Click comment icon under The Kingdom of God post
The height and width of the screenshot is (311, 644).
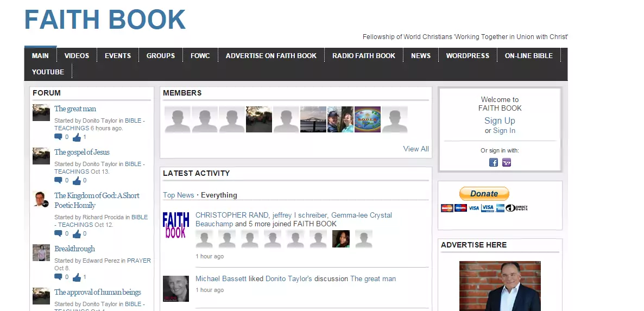58,233
